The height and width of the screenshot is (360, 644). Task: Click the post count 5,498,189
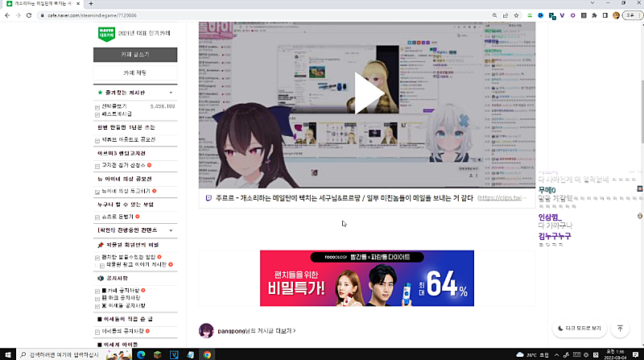pyautogui.click(x=163, y=106)
